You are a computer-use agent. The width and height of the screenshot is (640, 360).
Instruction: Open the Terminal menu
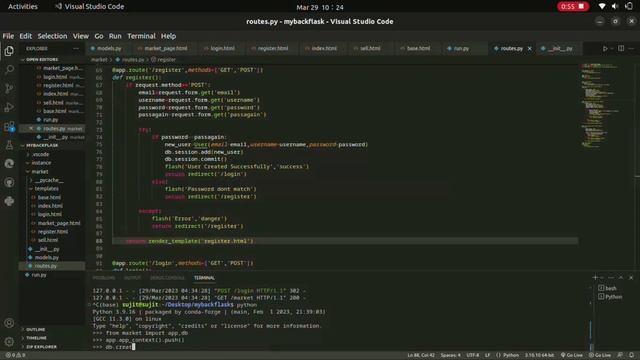[x=141, y=36]
